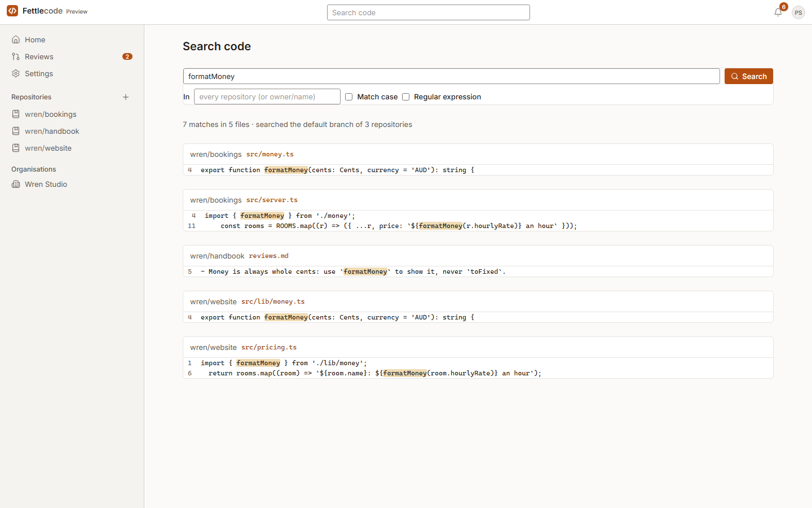Open Reviews in the sidebar
The width and height of the screenshot is (812, 508).
[x=72, y=56]
